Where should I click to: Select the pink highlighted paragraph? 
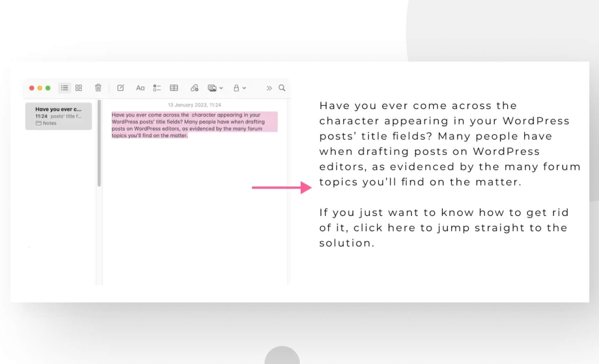tap(194, 125)
